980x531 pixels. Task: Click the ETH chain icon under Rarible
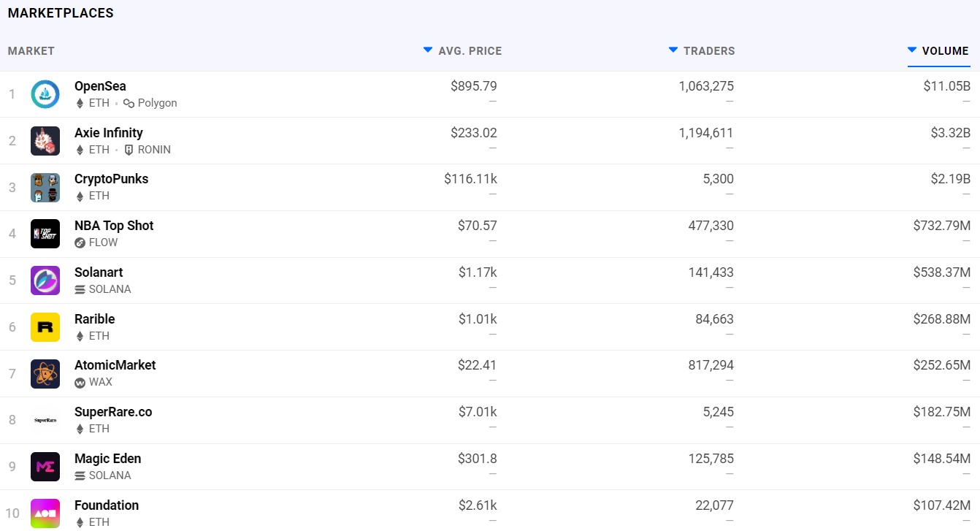click(80, 336)
